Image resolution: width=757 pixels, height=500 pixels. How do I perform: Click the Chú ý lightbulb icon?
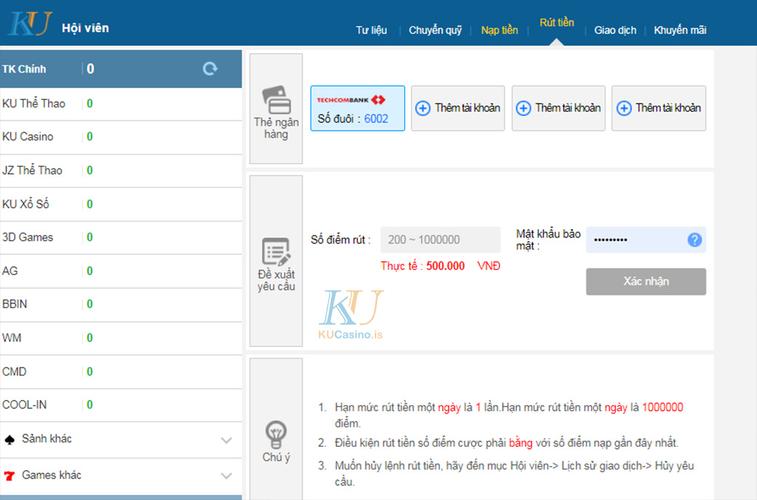click(x=276, y=433)
